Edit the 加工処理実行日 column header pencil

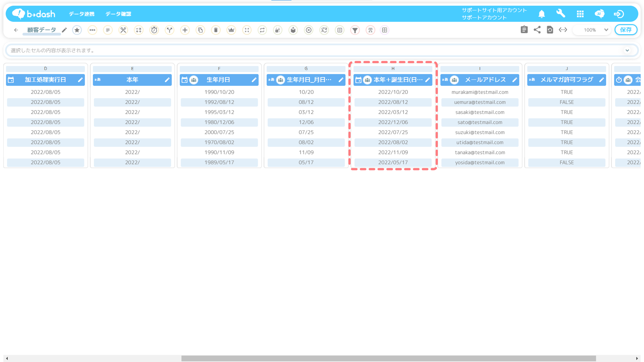(x=80, y=80)
